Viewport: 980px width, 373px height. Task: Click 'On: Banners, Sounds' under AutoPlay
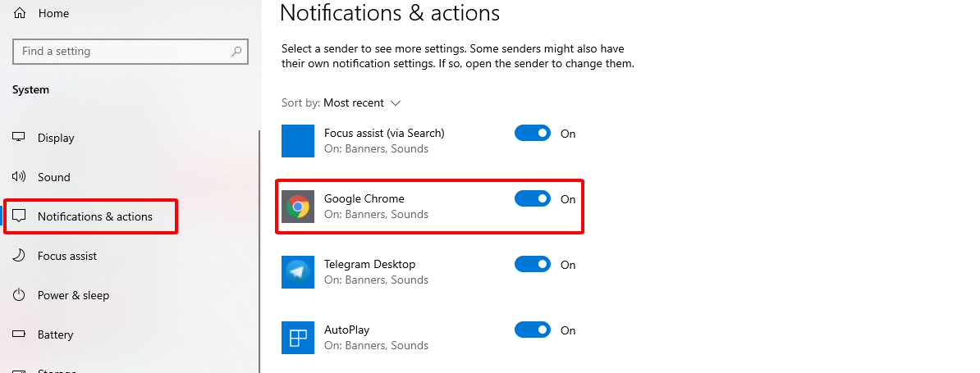click(376, 345)
